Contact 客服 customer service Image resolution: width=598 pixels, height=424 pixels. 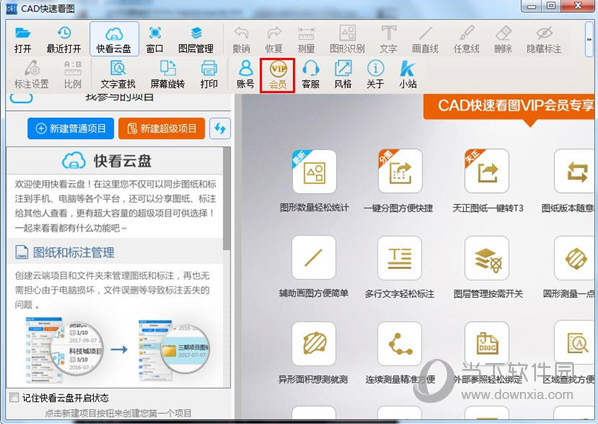(310, 74)
